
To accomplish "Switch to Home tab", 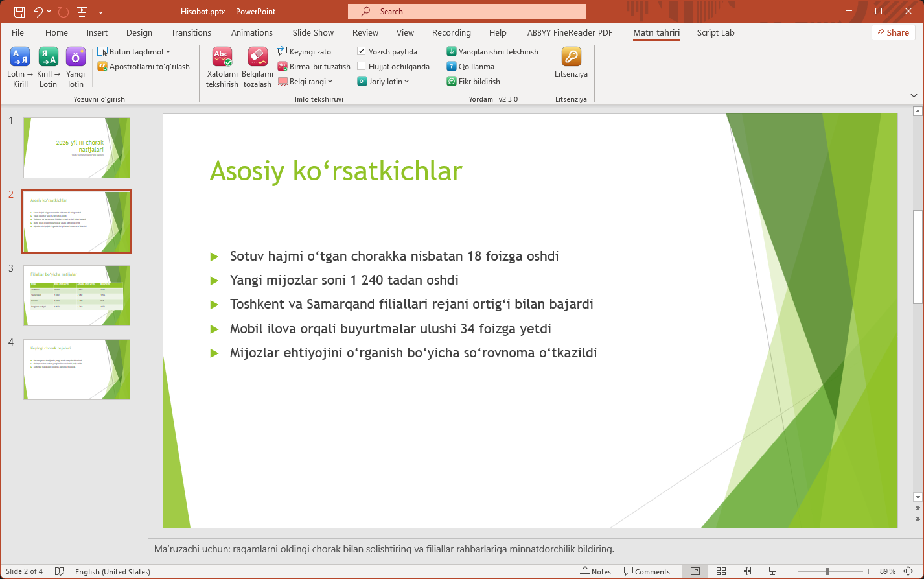I will 56,32.
